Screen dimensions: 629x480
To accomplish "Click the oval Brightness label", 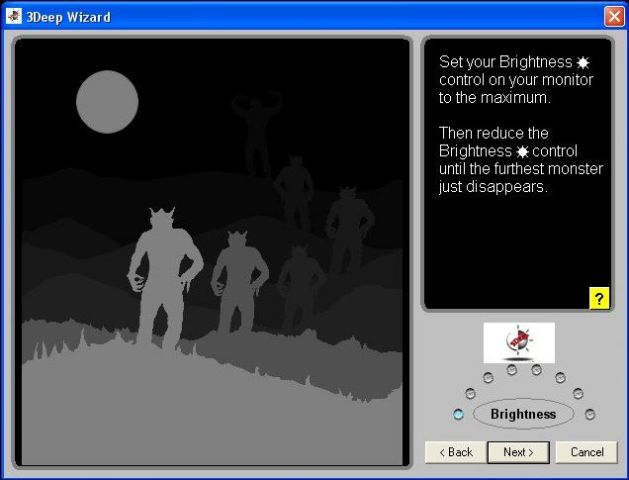I will coord(523,414).
